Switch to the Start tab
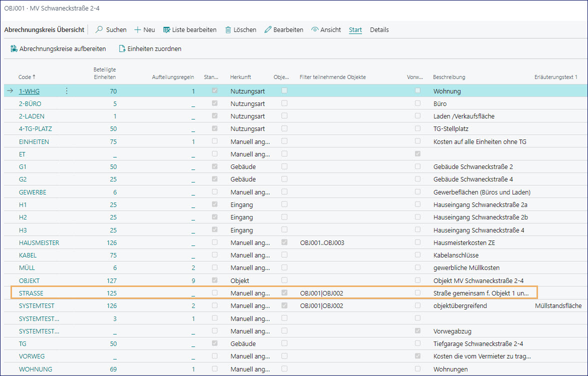 pos(355,30)
